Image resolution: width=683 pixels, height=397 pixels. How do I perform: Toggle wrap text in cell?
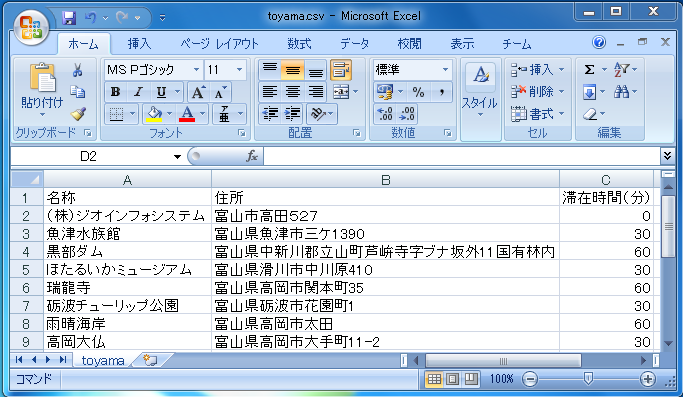(x=341, y=70)
